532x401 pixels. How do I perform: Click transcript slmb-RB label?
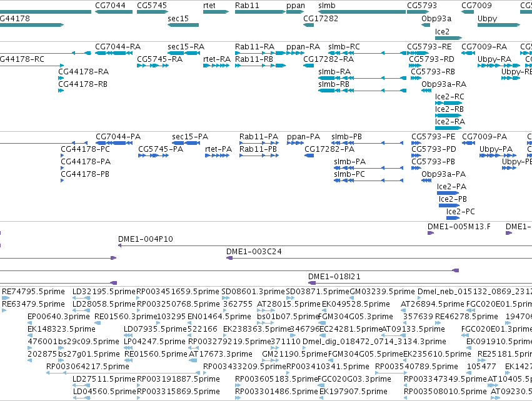[334, 84]
